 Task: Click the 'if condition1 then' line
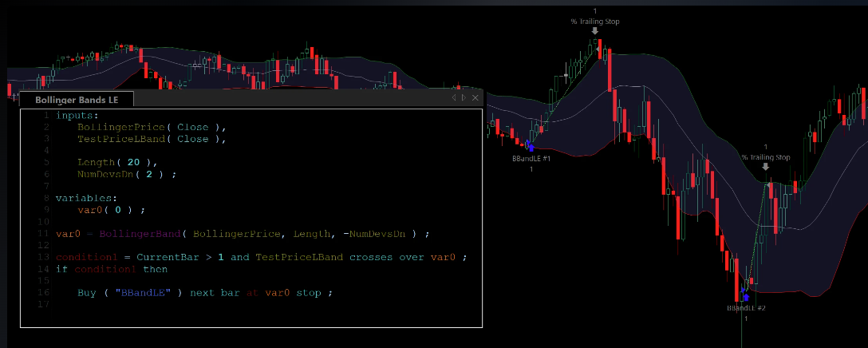pos(111,269)
